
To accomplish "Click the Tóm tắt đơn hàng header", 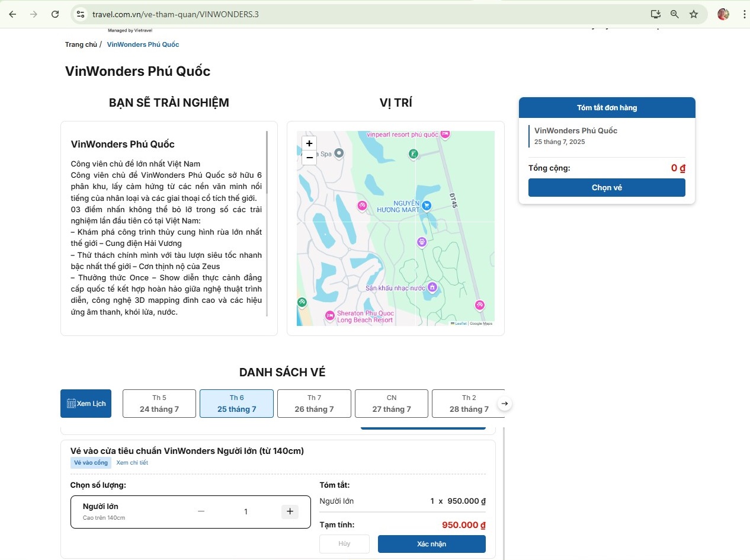I will coord(607,108).
